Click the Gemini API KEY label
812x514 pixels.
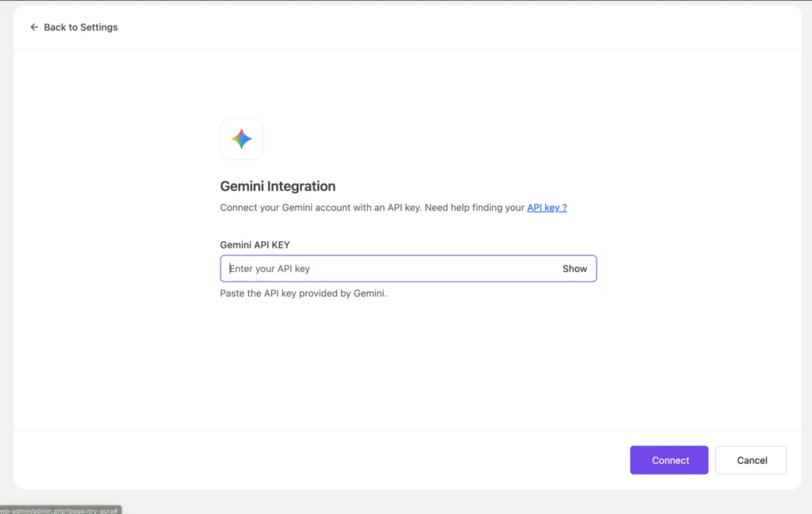click(255, 244)
